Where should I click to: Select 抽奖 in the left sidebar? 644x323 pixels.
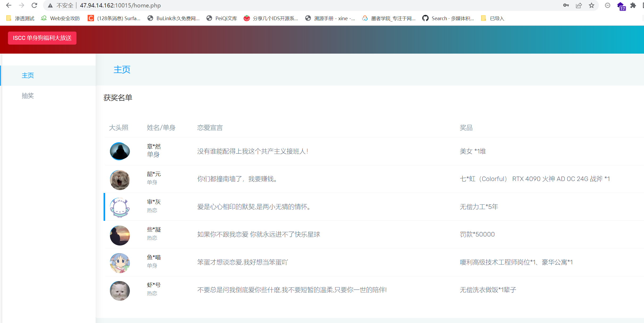click(x=28, y=96)
